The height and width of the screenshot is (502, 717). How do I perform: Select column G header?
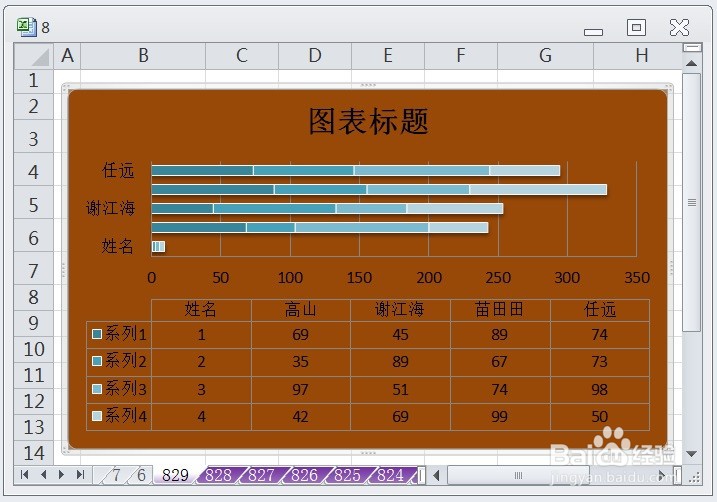[546, 56]
